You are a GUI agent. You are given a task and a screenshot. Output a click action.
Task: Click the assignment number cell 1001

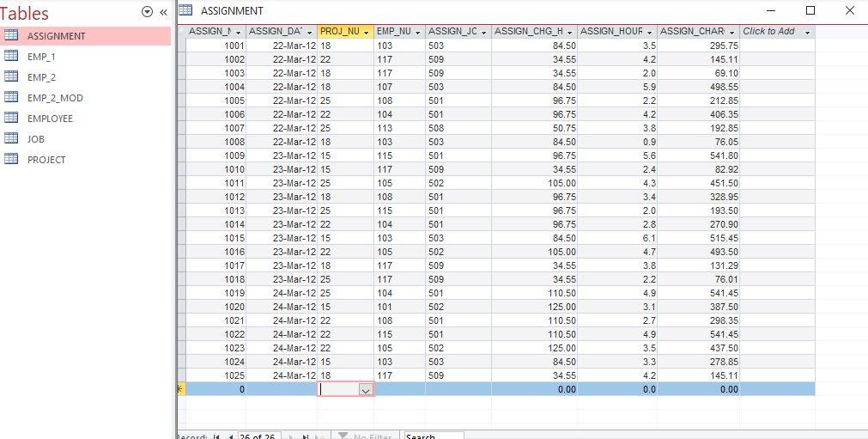pyautogui.click(x=215, y=46)
